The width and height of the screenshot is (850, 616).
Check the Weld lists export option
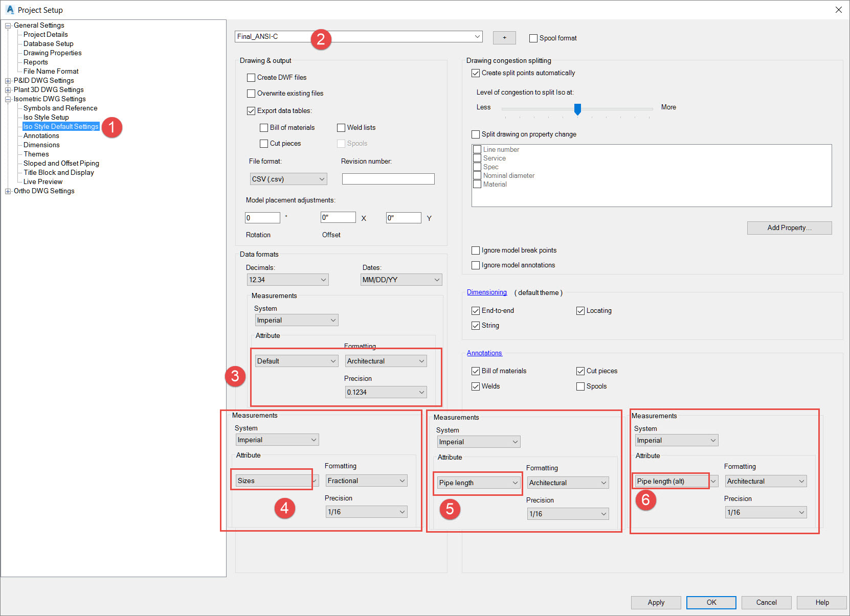pyautogui.click(x=341, y=127)
